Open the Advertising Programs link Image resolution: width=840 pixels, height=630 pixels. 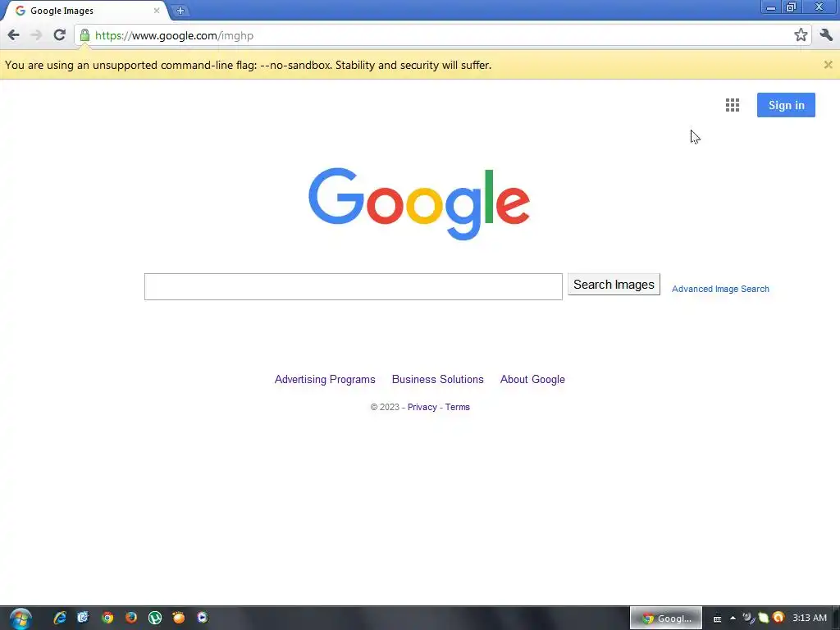point(325,379)
